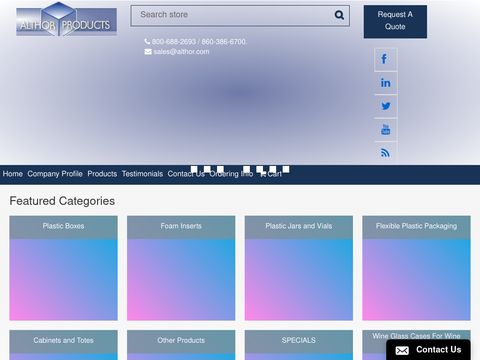The height and width of the screenshot is (360, 480).
Task: Open the Other Products category
Action: [x=181, y=345]
